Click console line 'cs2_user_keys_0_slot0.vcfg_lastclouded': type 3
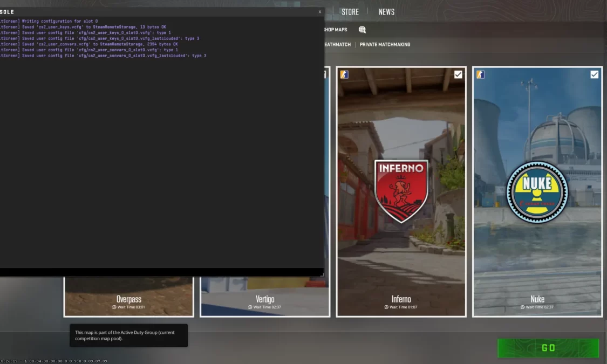 click(99, 39)
